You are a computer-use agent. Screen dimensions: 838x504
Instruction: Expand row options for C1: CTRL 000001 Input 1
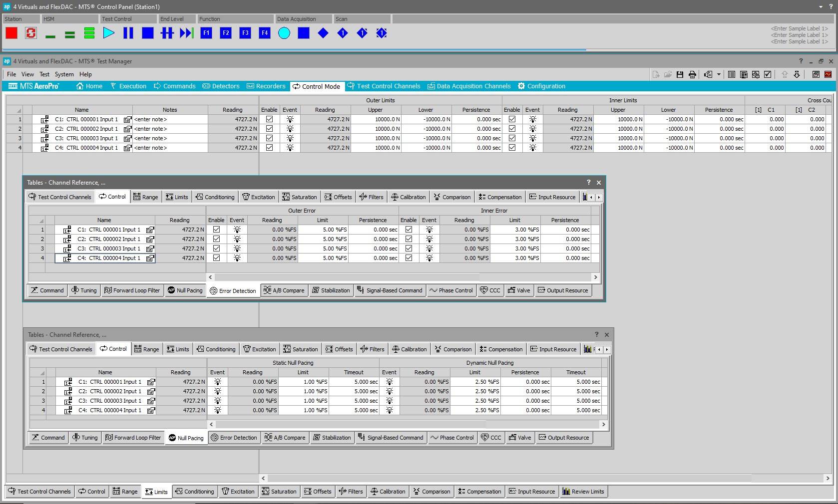tap(44, 119)
